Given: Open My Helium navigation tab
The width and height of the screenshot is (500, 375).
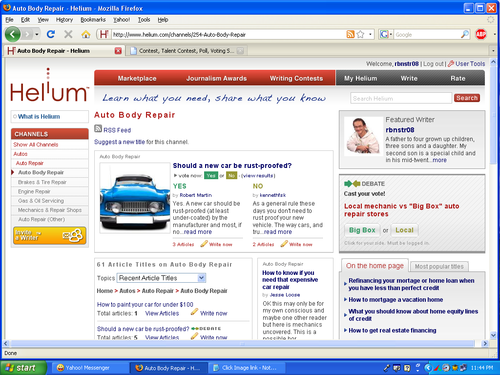Looking at the screenshot, I should click(360, 78).
